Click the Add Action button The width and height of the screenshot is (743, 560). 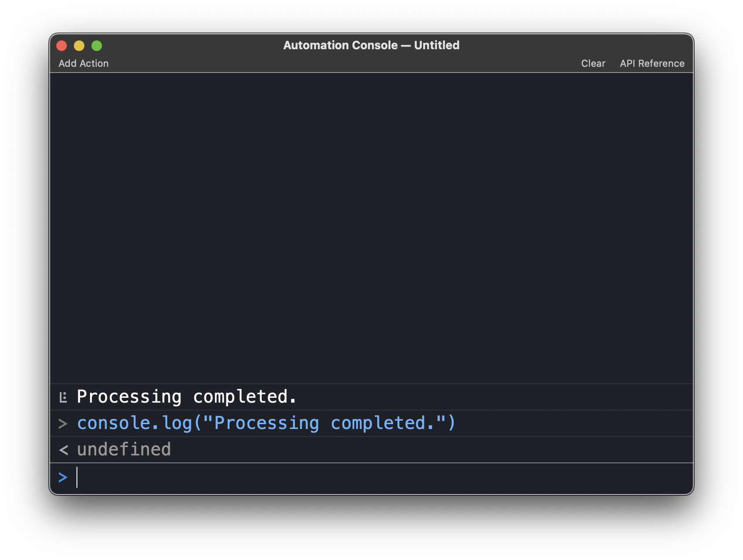84,63
